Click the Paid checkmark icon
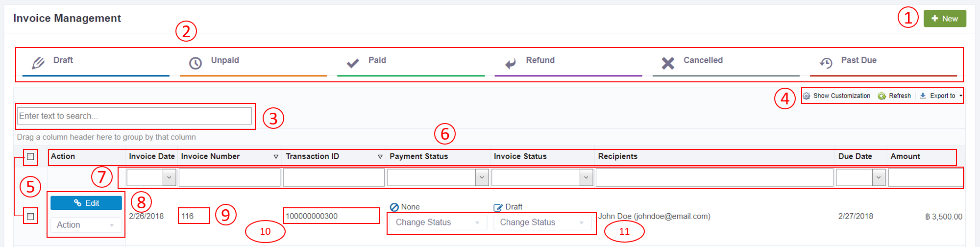This screenshot has height=247, width=980. [353, 63]
